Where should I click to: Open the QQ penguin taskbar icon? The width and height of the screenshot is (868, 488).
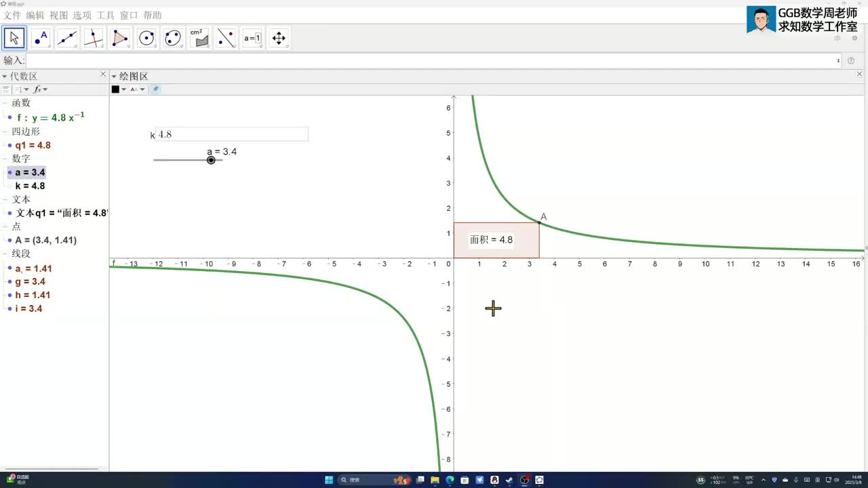pyautogui.click(x=494, y=480)
